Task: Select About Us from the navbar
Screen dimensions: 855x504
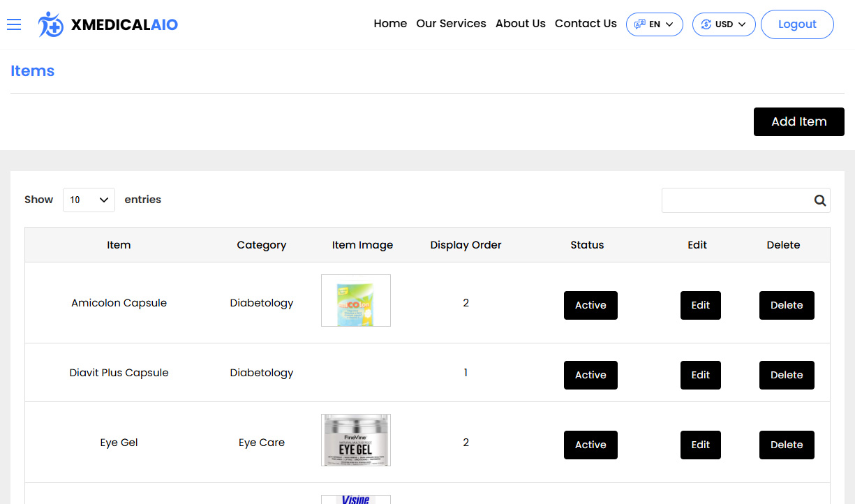Action: (x=520, y=24)
